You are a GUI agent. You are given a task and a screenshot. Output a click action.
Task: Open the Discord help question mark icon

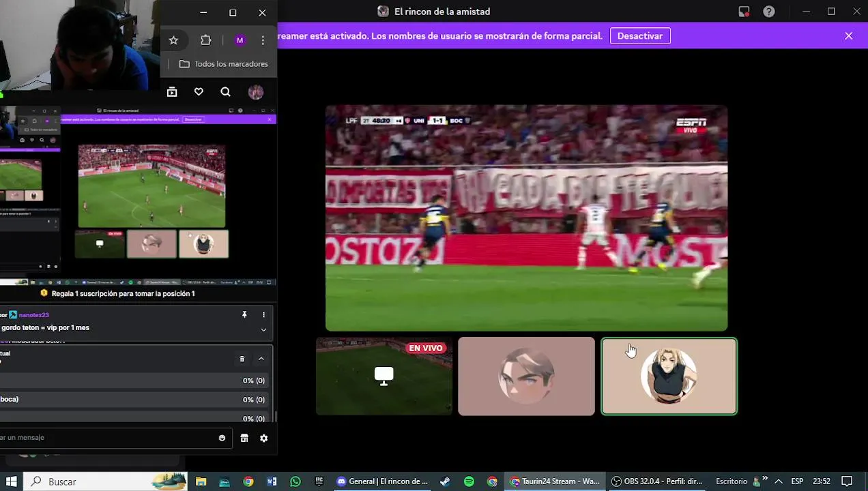click(x=769, y=12)
